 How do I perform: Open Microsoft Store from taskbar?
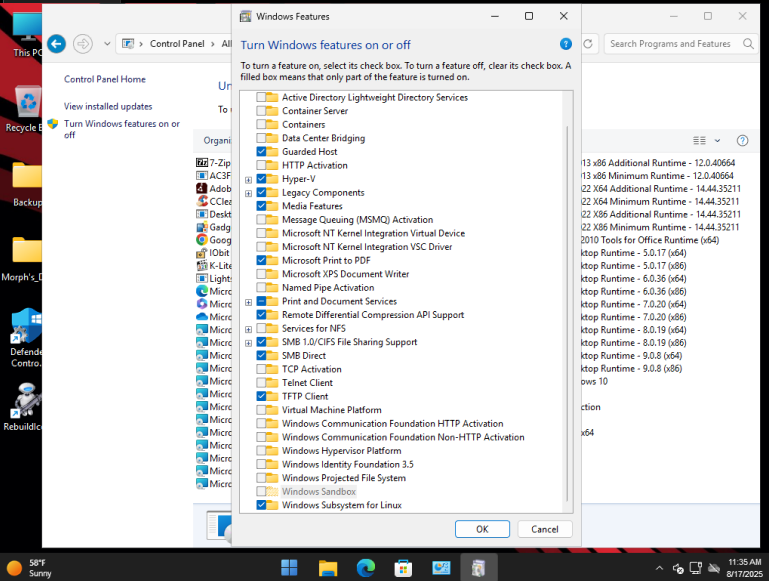click(403, 568)
